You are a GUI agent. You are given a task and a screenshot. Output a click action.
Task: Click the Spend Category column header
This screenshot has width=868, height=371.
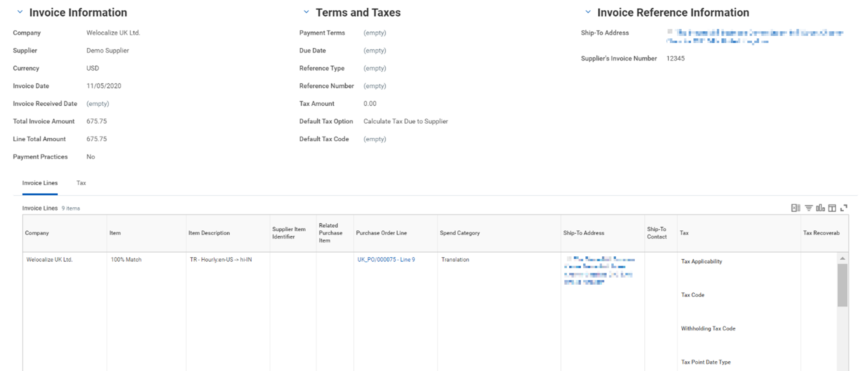pyautogui.click(x=460, y=233)
